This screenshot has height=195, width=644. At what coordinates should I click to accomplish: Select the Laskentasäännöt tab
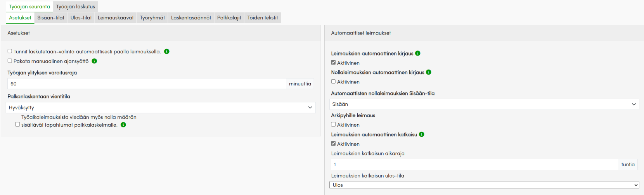pos(191,18)
